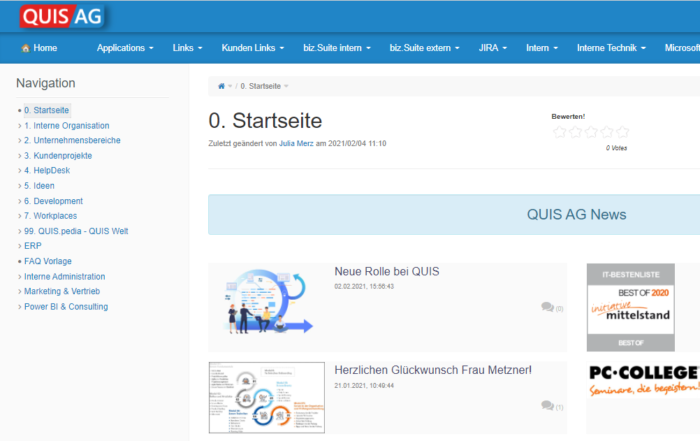The image size is (700, 441).
Task: Click the date 21.01.2021, 10:49:44
Action: coord(364,386)
